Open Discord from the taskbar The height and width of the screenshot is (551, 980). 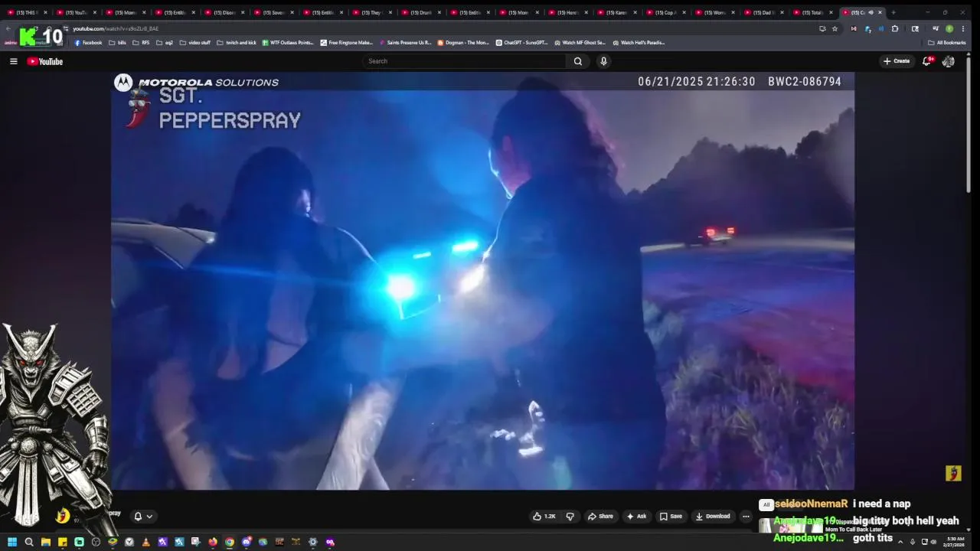click(247, 542)
